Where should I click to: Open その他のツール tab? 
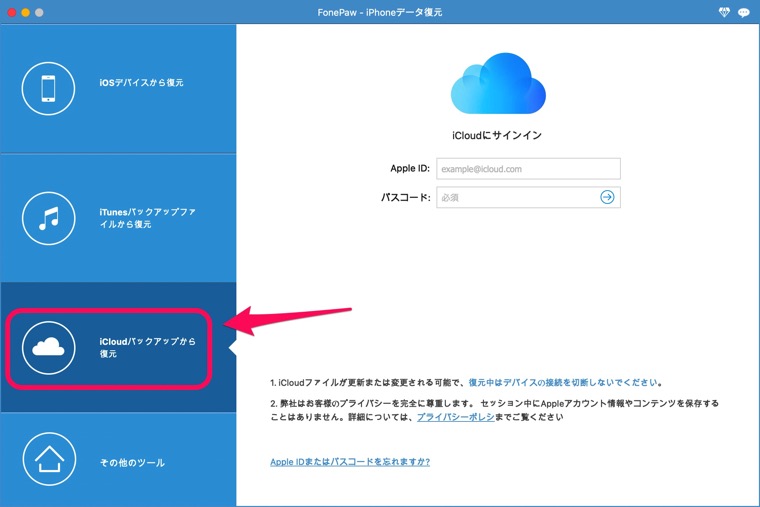[x=118, y=459]
